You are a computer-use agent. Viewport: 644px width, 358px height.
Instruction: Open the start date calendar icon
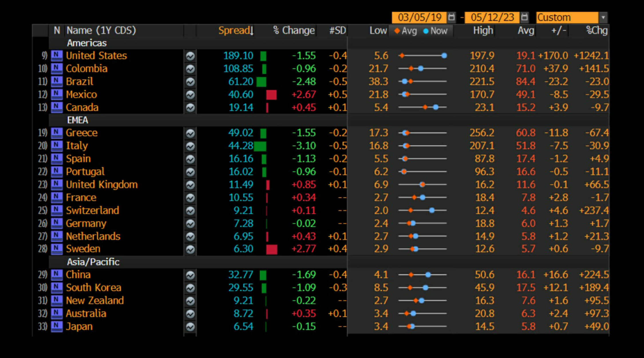pos(451,17)
